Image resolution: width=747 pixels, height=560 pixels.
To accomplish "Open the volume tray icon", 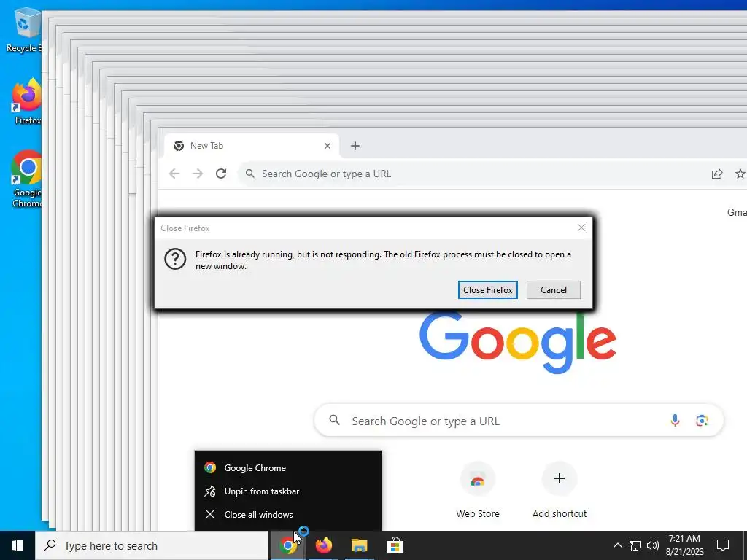I will (653, 545).
